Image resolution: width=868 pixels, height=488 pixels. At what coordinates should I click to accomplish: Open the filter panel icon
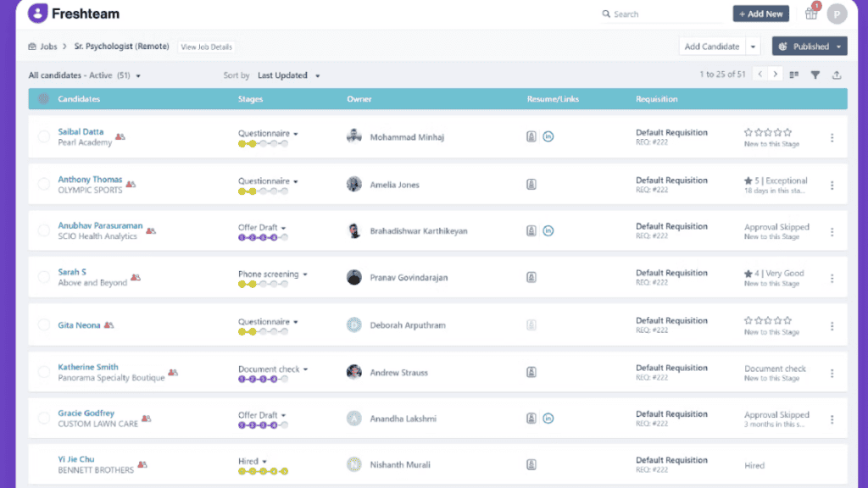coord(815,75)
